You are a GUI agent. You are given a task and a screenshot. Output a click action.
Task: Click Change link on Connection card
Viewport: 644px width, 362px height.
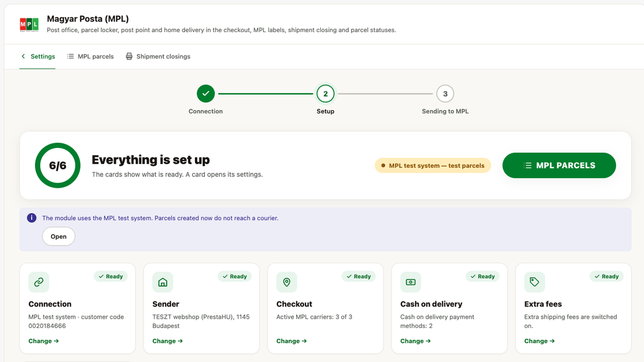tap(43, 341)
